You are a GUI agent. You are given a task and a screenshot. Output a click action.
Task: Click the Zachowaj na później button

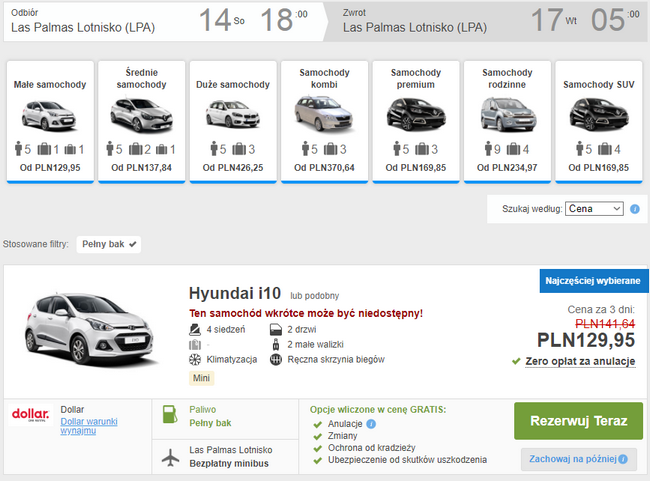coord(572,459)
